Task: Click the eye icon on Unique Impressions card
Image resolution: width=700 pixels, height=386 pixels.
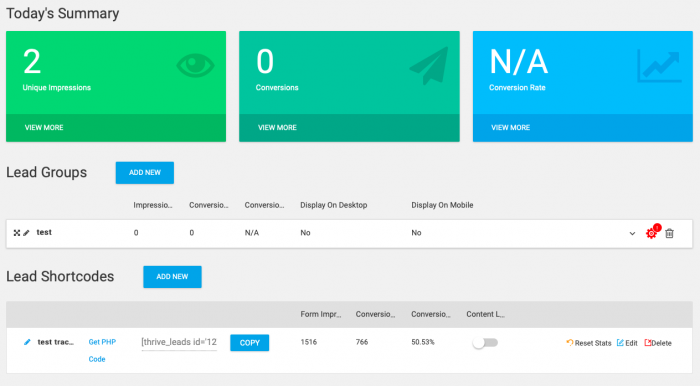Action: (195, 65)
